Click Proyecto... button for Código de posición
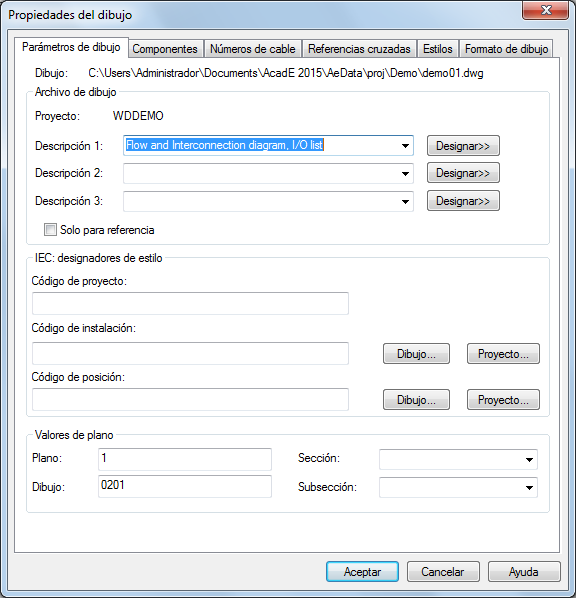576x598 pixels. 503,400
